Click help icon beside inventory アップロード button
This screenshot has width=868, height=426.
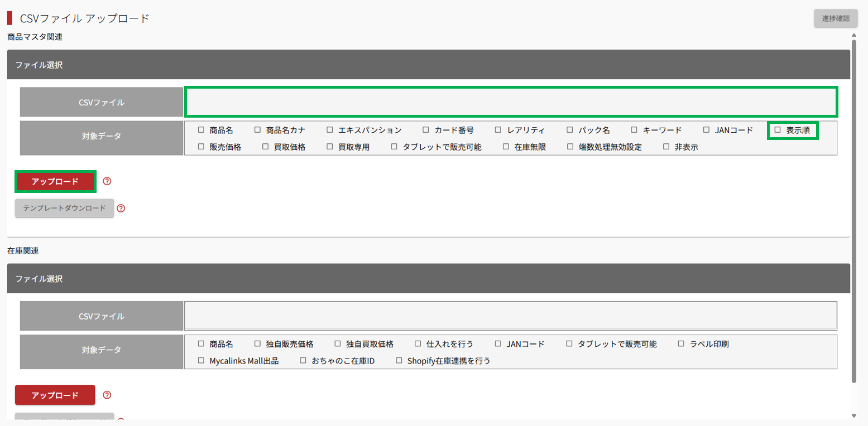tap(108, 395)
